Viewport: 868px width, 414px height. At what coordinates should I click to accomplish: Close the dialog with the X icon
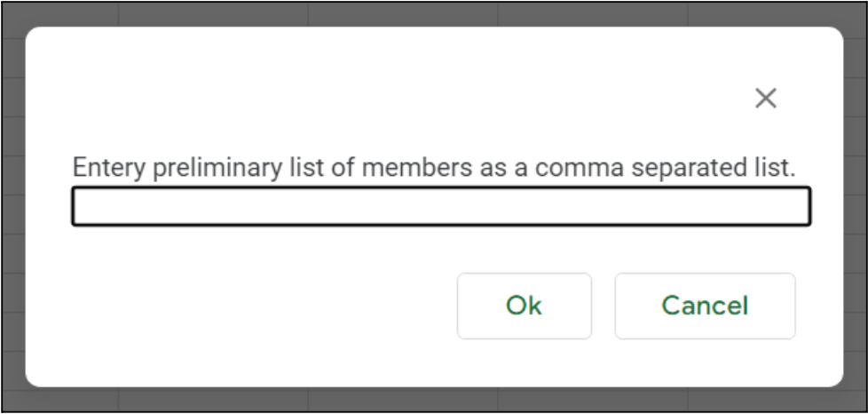[766, 99]
